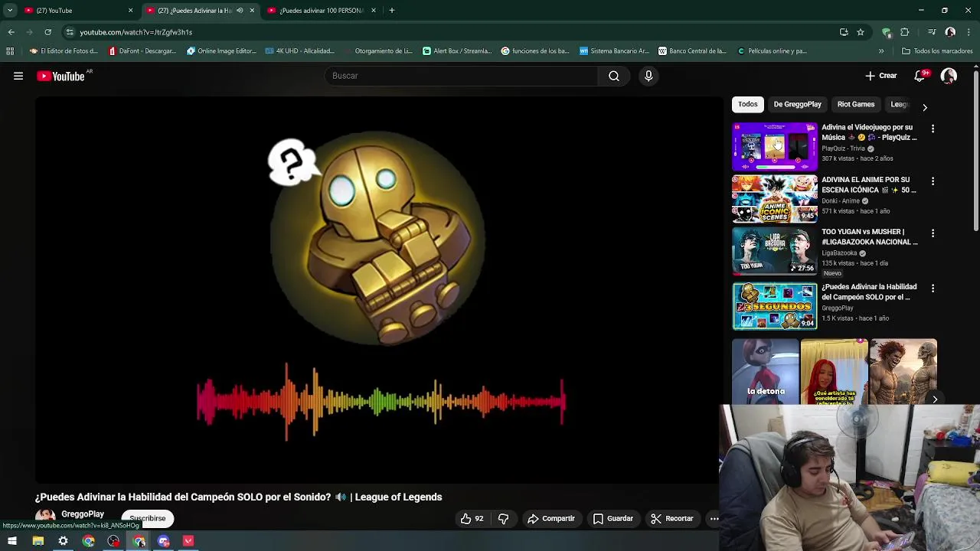Click the main video player area
980x551 pixels.
tap(379, 289)
